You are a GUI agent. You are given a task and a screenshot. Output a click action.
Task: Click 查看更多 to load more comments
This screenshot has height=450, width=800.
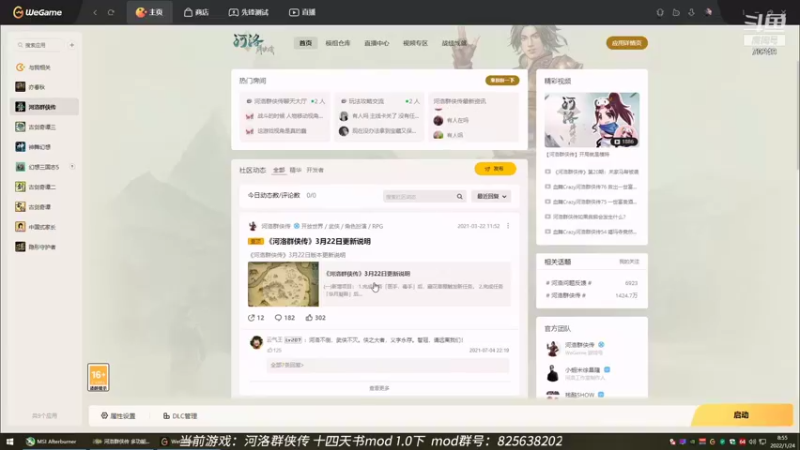[379, 388]
